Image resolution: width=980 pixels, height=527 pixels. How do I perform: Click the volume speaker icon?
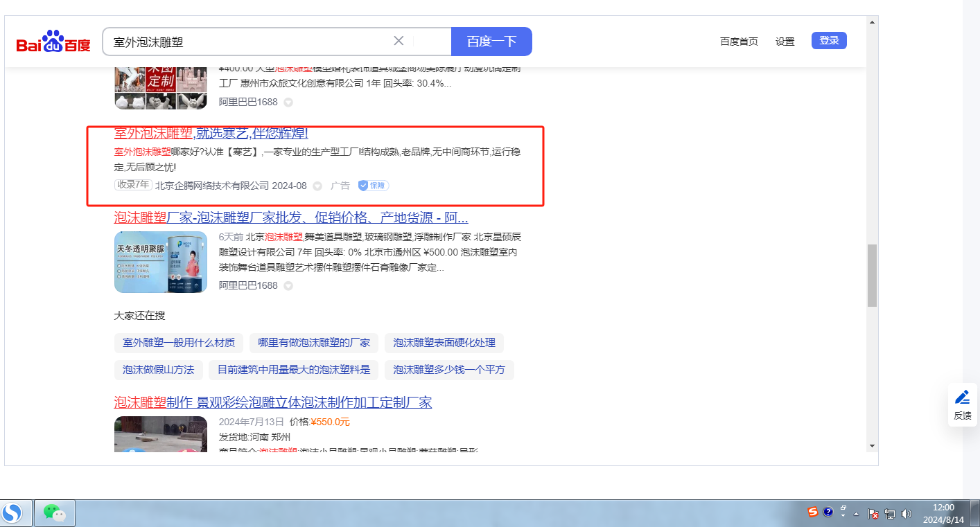pyautogui.click(x=906, y=514)
